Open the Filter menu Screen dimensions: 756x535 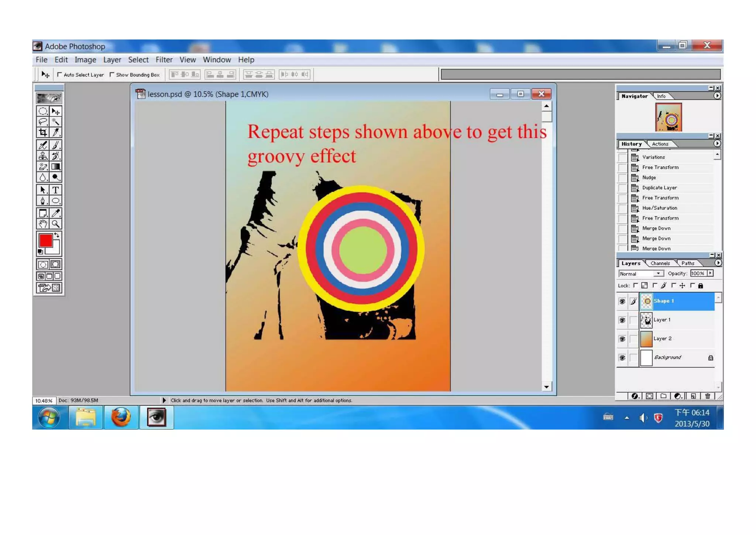(164, 60)
